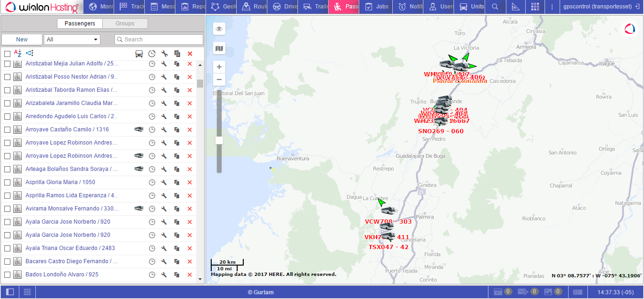Switch to the Groups tab
The image size is (644, 299).
pyautogui.click(x=125, y=24)
